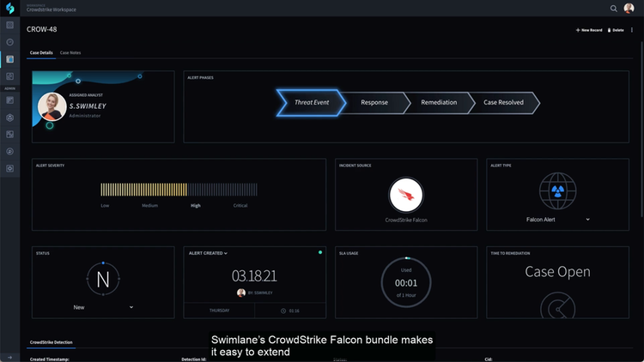Screen dimensions: 644x362
Task: Click S.Swimley analyst photo
Action: [52, 106]
